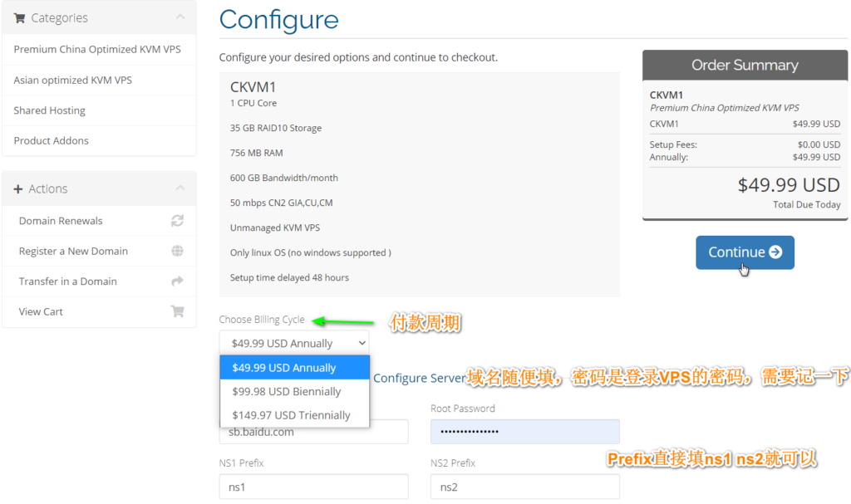Image resolution: width=851 pixels, height=504 pixels.
Task: Click the share arrow icon for Transfer in a Domain
Action: coord(178,281)
